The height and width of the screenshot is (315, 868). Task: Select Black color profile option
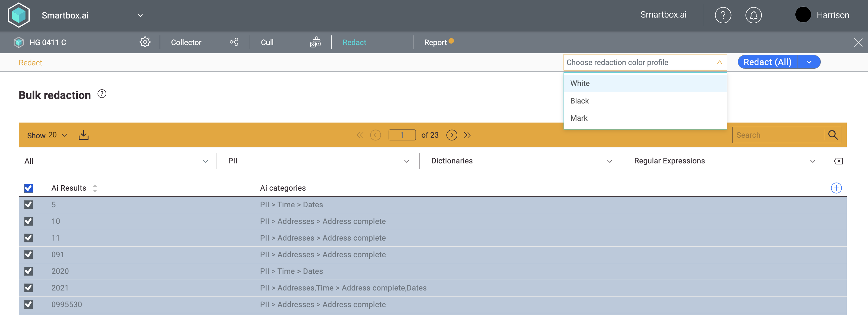(x=645, y=101)
